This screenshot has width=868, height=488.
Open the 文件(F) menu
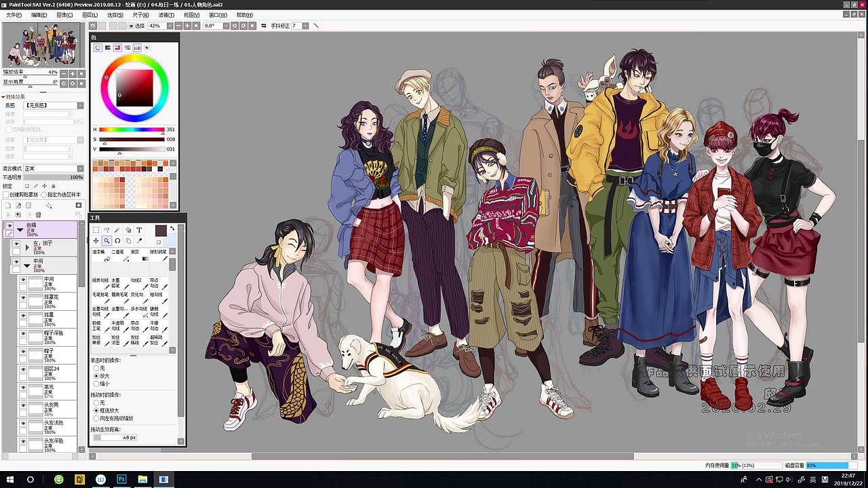click(x=14, y=15)
